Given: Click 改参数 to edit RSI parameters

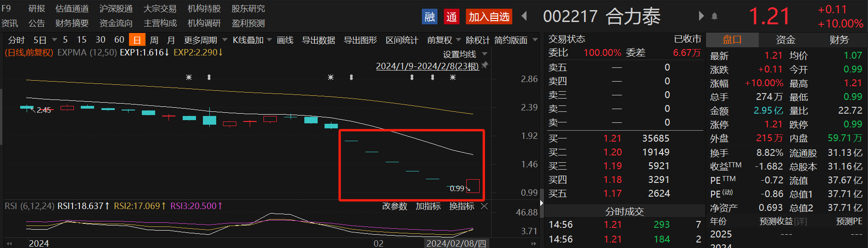Looking at the screenshot, I should click(395, 206).
